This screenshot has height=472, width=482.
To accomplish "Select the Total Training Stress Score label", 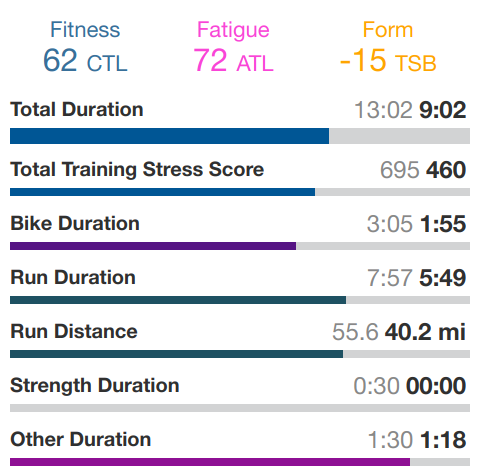I will [x=137, y=170].
